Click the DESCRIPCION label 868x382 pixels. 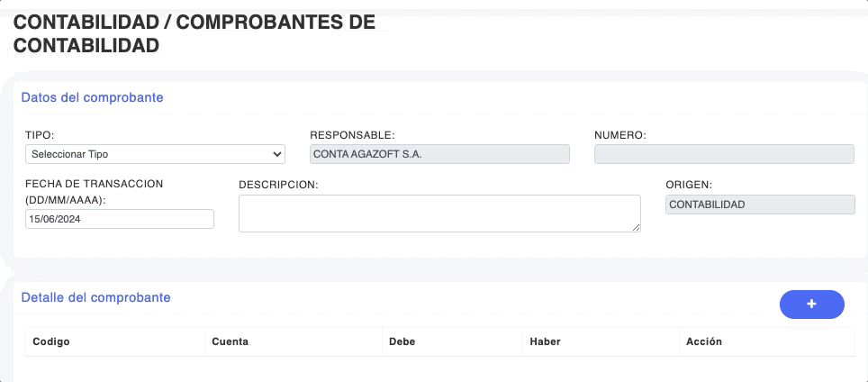tap(279, 185)
